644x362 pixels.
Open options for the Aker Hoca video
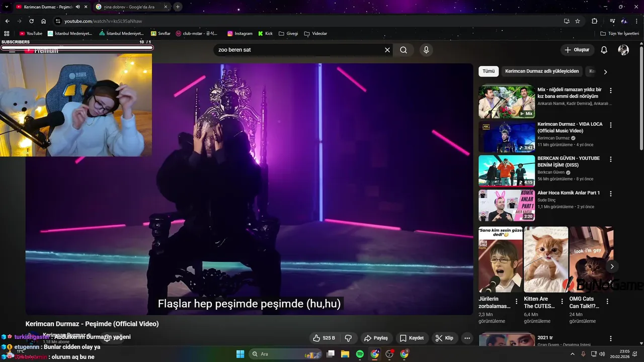611,194
